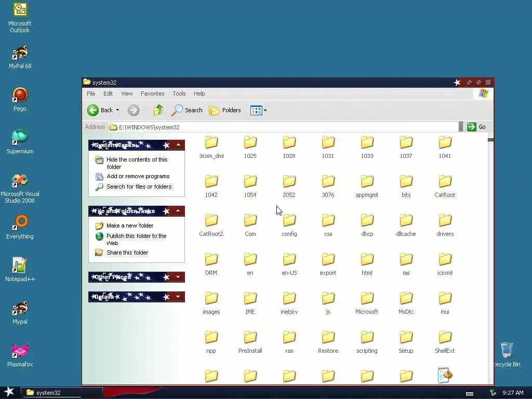Select the DRM folder
The height and width of the screenshot is (399, 532).
click(x=211, y=264)
